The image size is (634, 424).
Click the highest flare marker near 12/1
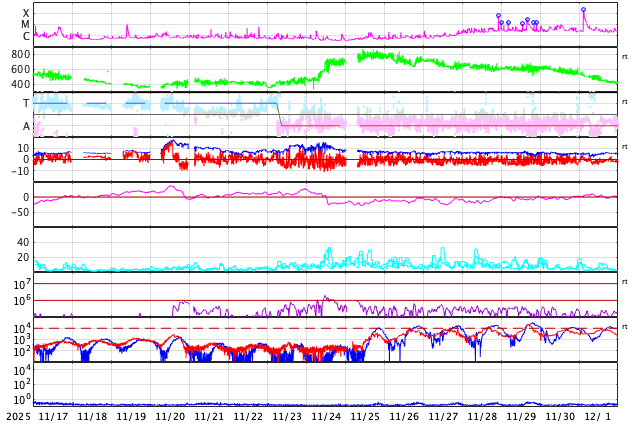click(583, 10)
